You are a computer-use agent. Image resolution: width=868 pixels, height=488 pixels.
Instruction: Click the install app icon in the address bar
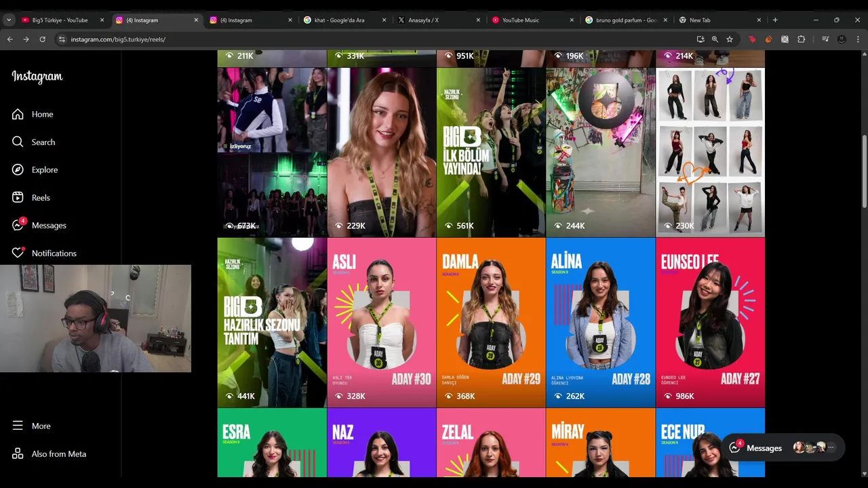coord(700,39)
